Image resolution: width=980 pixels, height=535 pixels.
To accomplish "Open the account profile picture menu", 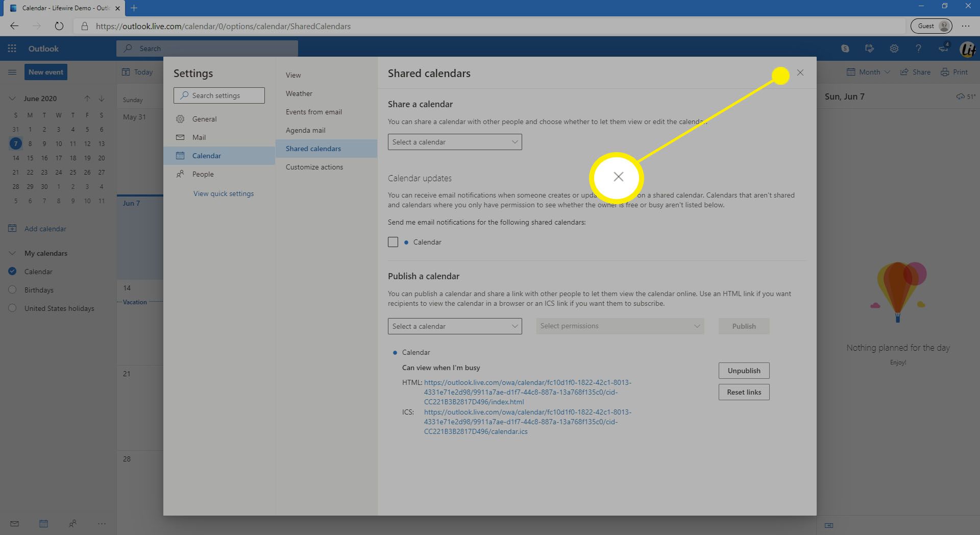I will click(x=968, y=49).
